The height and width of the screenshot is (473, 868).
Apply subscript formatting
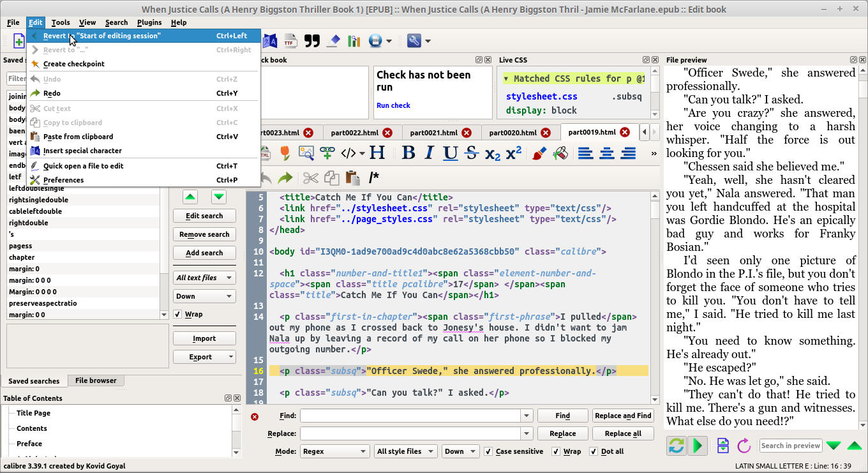click(493, 153)
